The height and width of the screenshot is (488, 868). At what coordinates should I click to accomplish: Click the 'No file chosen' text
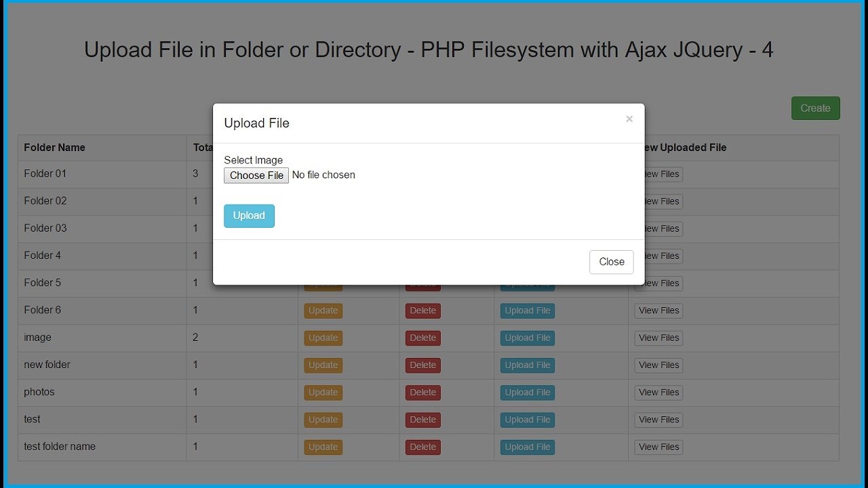(x=323, y=175)
